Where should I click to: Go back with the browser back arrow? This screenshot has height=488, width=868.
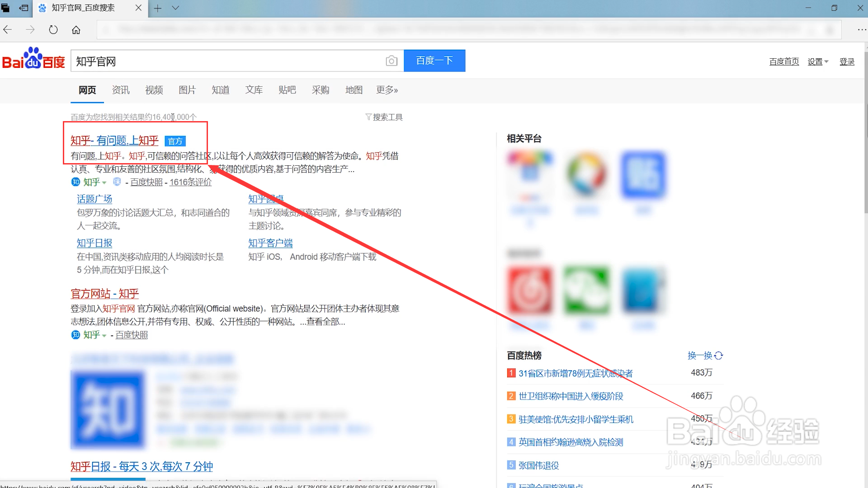pyautogui.click(x=8, y=30)
